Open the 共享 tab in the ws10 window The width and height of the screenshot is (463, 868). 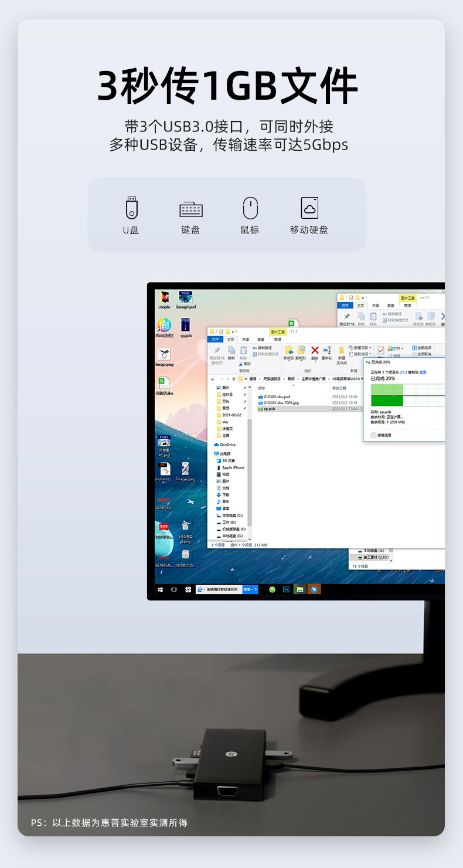[x=376, y=306]
